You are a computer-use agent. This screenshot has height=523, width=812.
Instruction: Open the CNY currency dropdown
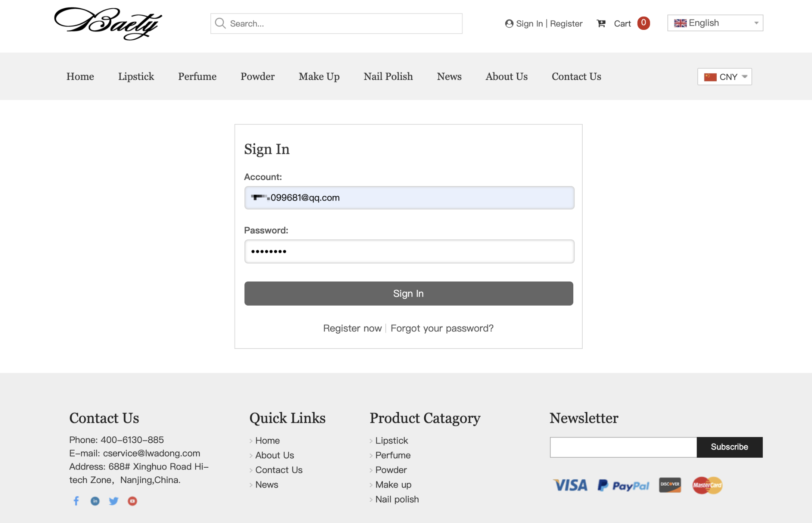(x=724, y=77)
